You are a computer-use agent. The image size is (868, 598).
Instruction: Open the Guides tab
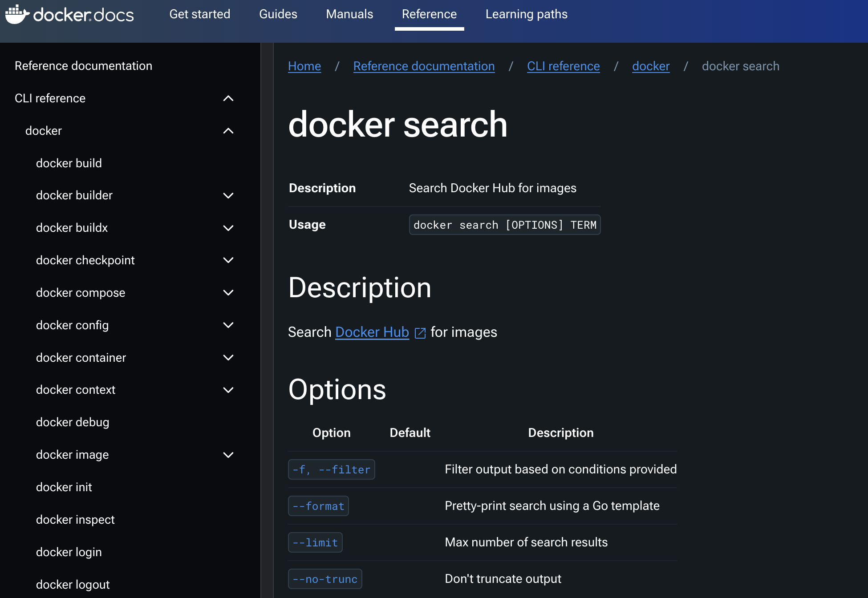[x=278, y=14]
